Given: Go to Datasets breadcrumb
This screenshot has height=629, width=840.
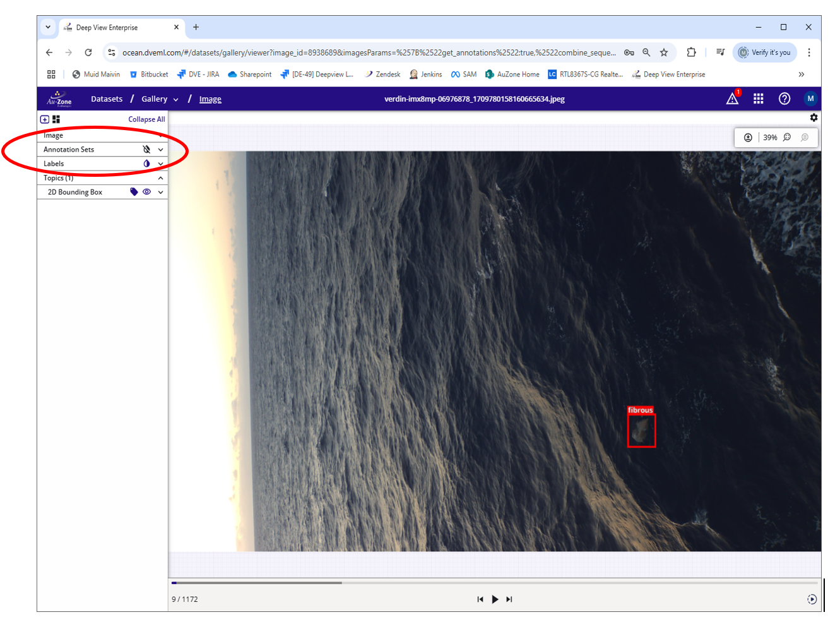Looking at the screenshot, I should [x=107, y=99].
